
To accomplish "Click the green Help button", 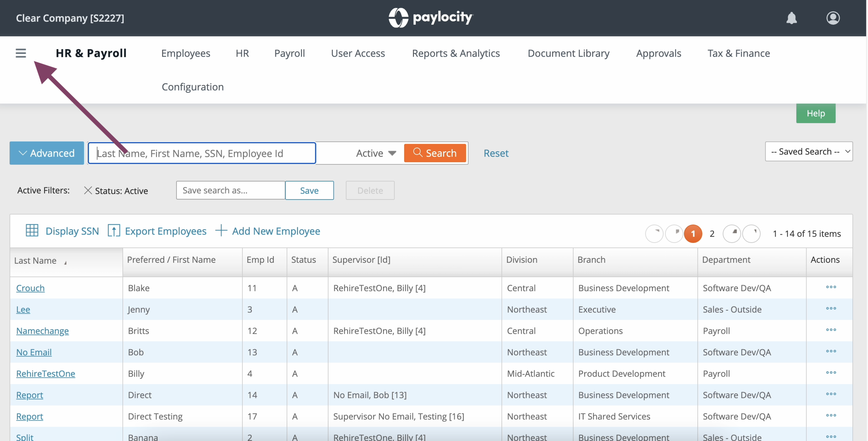I will pos(816,113).
